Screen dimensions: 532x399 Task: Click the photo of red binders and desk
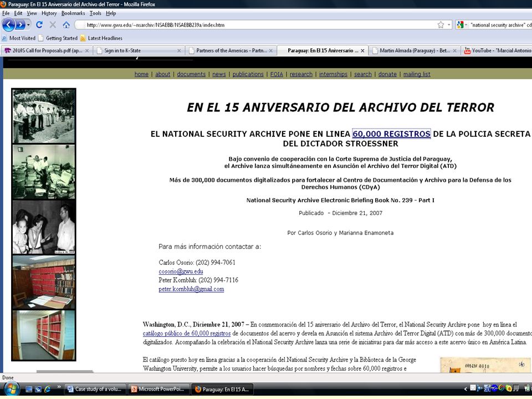click(43, 282)
